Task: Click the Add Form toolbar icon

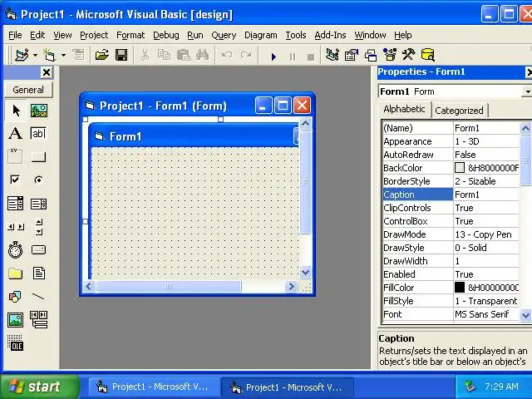Action: (50, 55)
